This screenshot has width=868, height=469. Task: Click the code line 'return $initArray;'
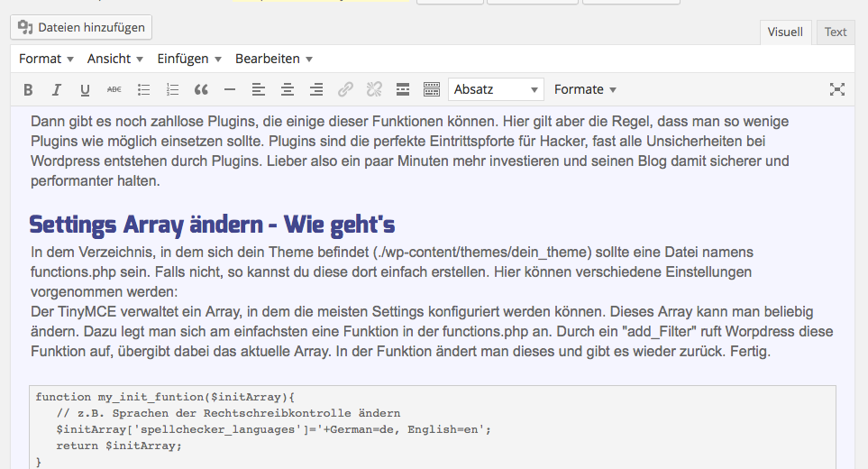119,446
